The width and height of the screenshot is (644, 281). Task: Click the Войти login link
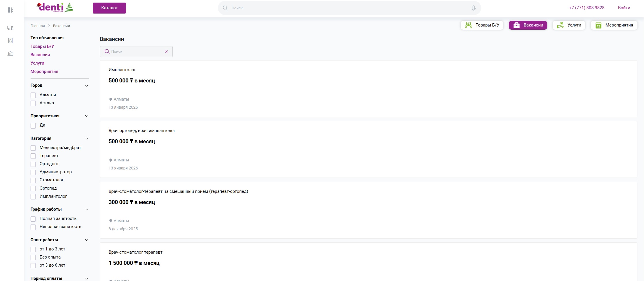coord(624,8)
